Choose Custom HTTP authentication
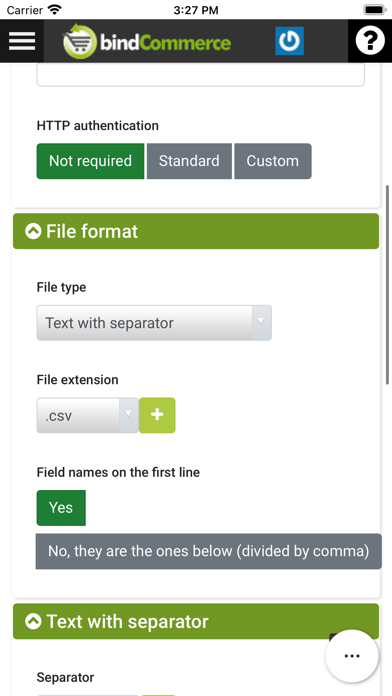This screenshot has height=696, width=392. click(x=273, y=161)
